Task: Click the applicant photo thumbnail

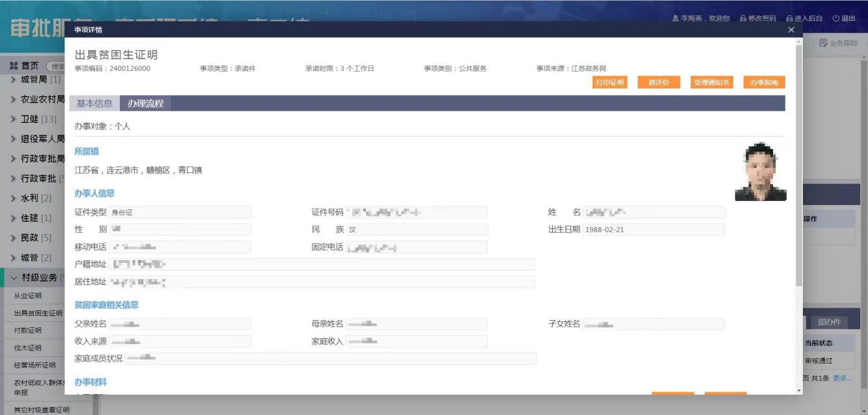Action: pyautogui.click(x=761, y=172)
